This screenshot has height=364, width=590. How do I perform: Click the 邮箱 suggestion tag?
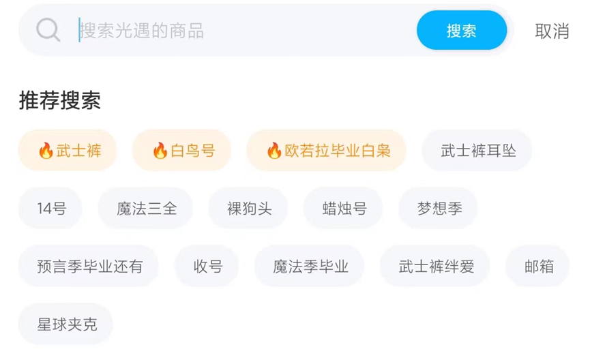[x=538, y=267]
